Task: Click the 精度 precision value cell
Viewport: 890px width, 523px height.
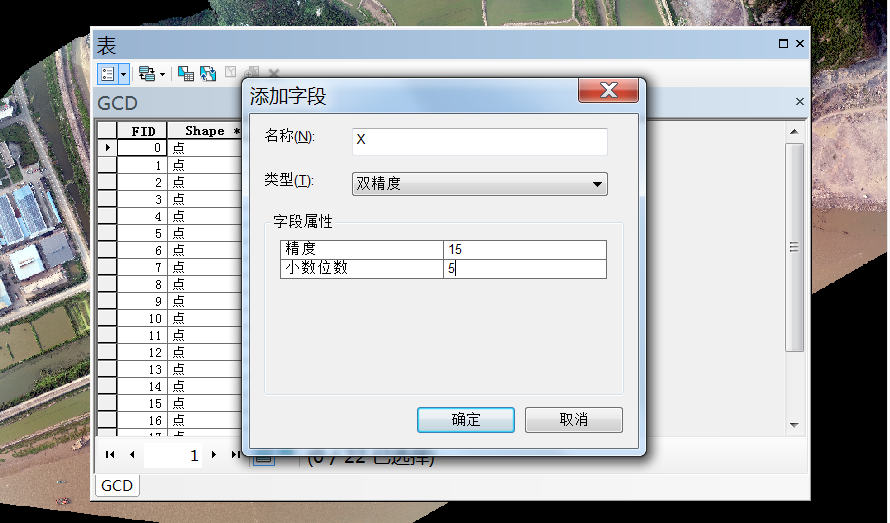Action: (x=525, y=250)
